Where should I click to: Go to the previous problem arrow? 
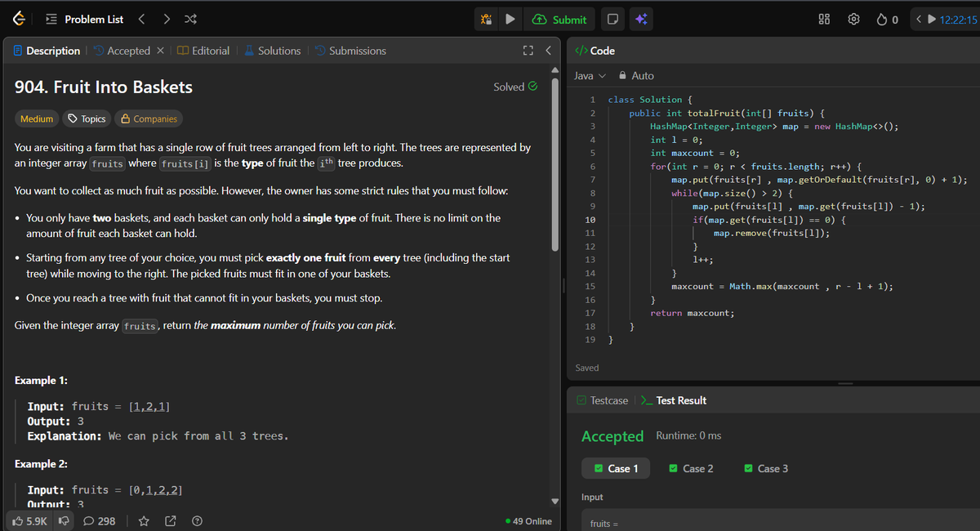141,19
